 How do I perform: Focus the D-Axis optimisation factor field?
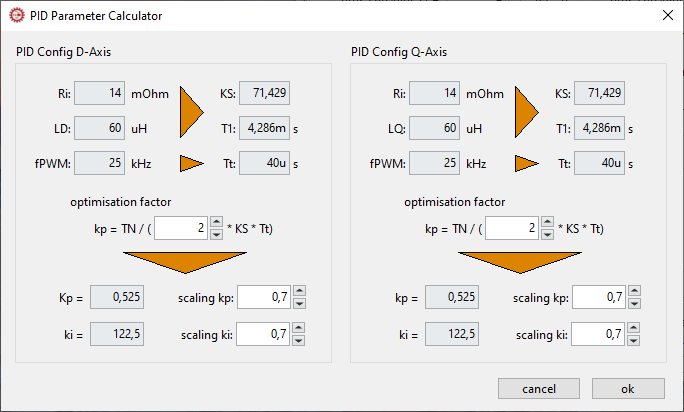coord(181,228)
